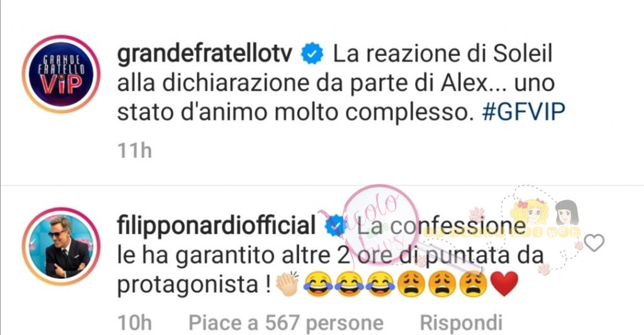644x335 pixels.
Task: Open the filipponardiofficial profile picture
Action: coord(61,246)
